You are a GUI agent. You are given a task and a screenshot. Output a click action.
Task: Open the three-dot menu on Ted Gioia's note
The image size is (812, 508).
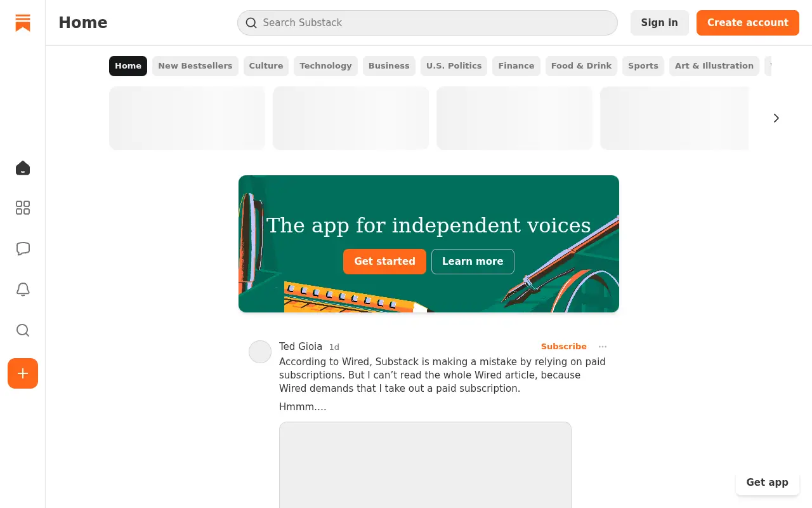pos(603,347)
